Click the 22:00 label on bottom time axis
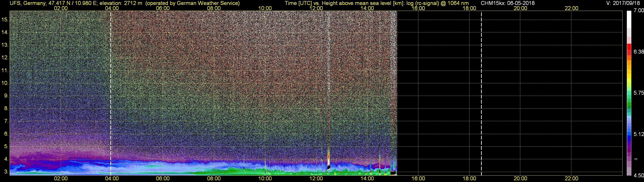The height and width of the screenshot is (182, 644). tap(571, 179)
